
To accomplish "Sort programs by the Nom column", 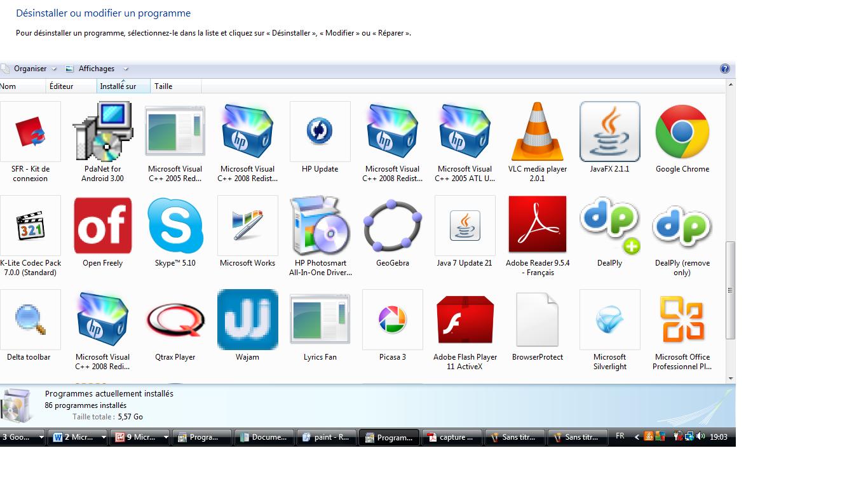I will [x=23, y=86].
